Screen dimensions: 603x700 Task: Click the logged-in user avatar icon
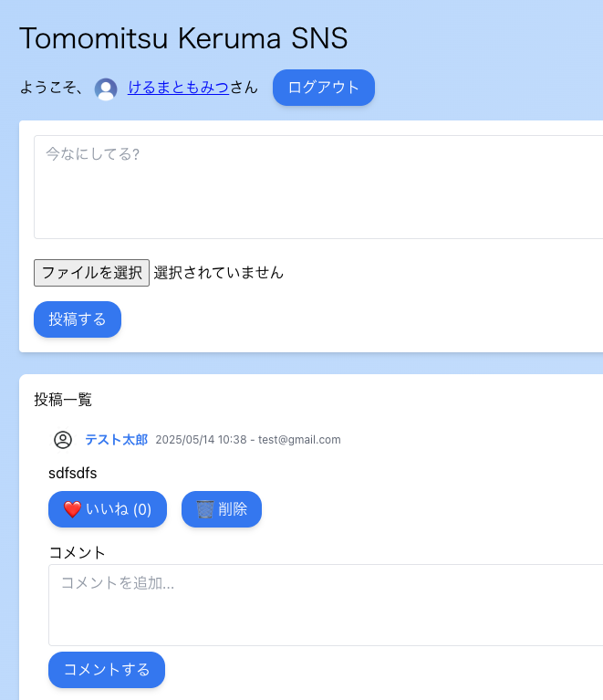tap(106, 89)
